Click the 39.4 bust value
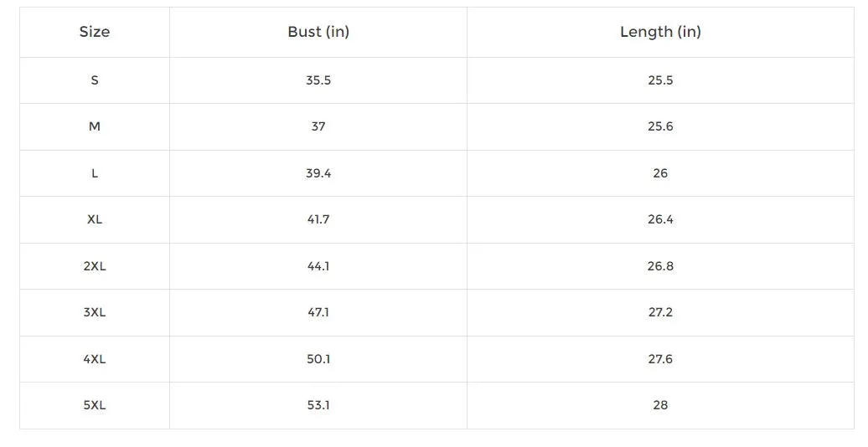This screenshot has height=447, width=868. [318, 173]
